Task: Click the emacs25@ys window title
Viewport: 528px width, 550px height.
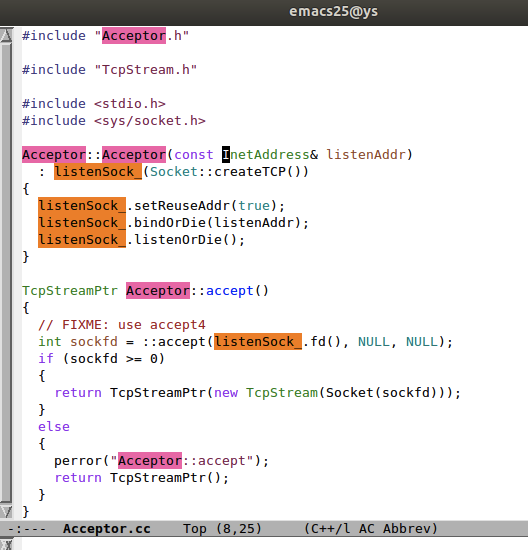Action: 333,12
